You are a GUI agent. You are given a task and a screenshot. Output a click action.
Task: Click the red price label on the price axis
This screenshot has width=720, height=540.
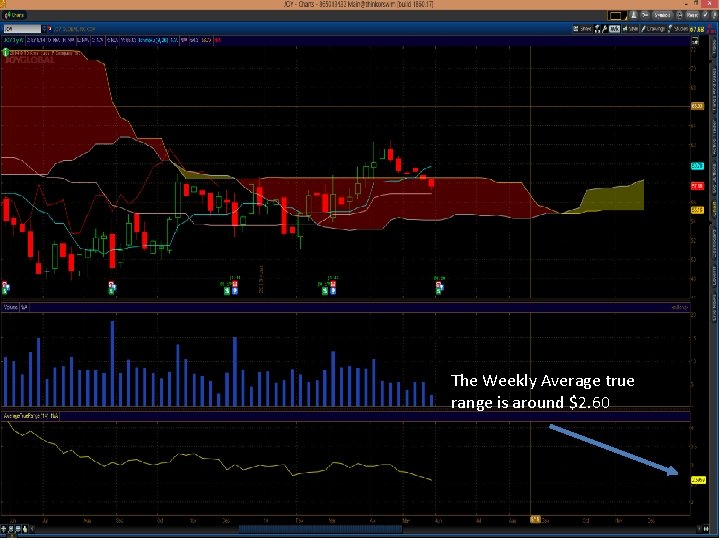click(x=697, y=186)
